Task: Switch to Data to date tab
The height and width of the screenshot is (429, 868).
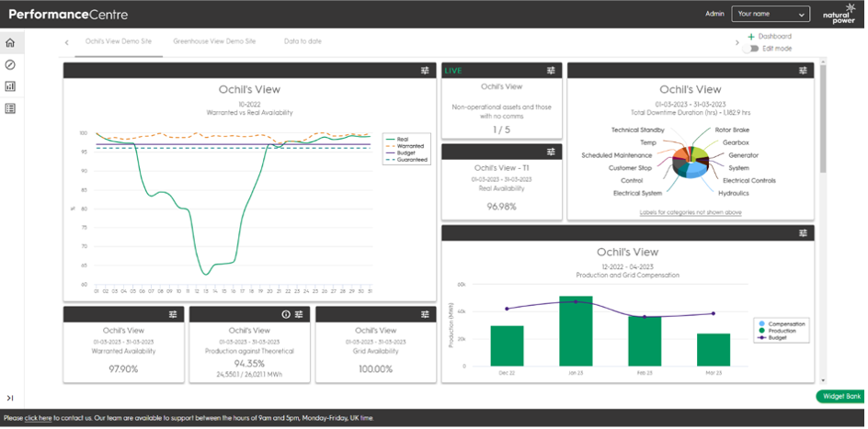Action: (303, 41)
